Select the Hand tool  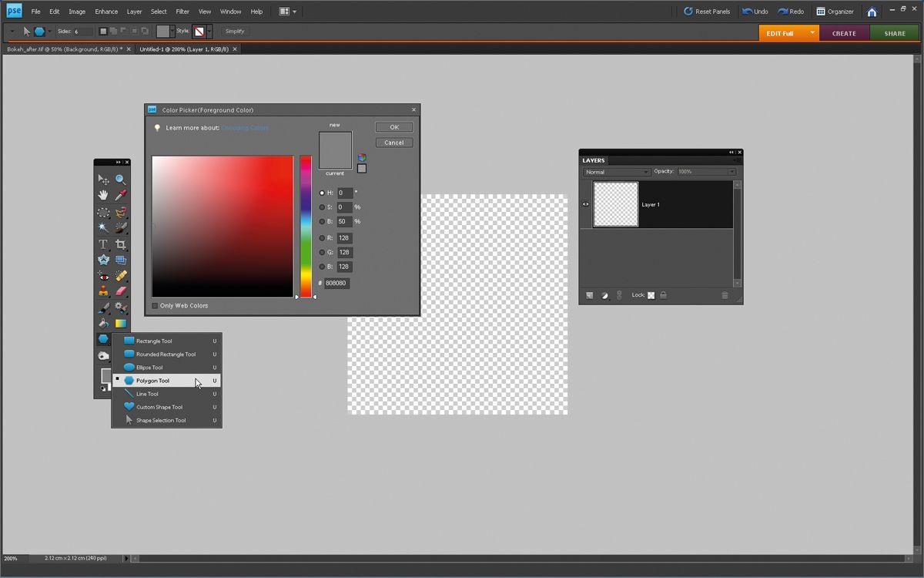point(103,195)
